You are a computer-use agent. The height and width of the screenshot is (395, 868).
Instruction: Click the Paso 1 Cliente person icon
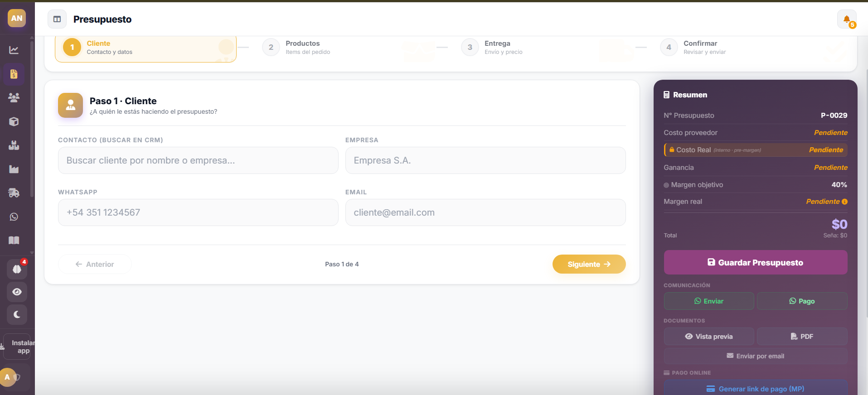tap(70, 105)
